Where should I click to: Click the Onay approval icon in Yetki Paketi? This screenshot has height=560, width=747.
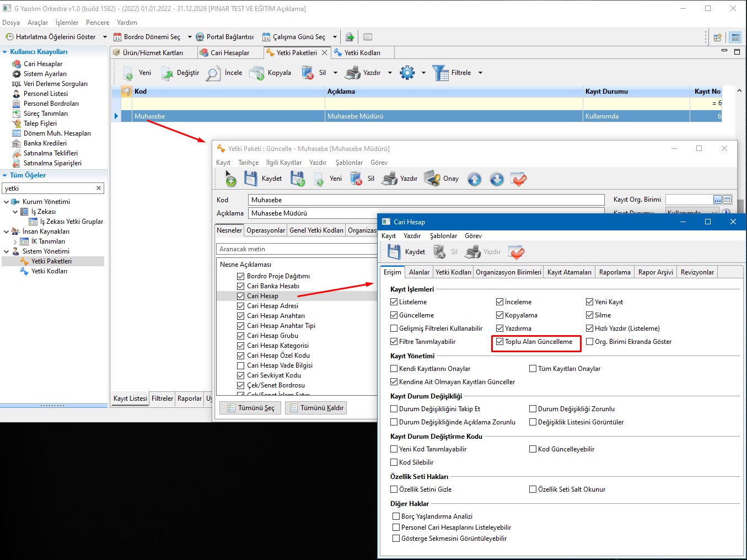click(432, 179)
